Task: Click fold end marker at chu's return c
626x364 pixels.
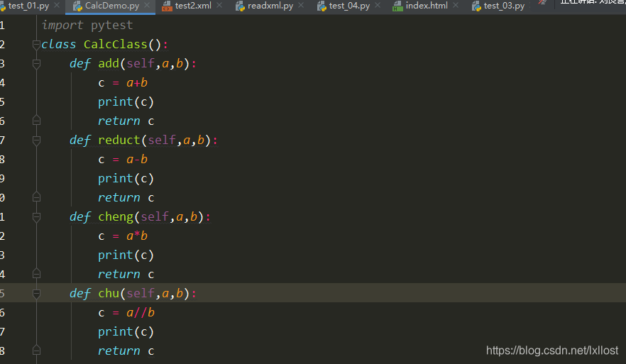Action: (36, 351)
